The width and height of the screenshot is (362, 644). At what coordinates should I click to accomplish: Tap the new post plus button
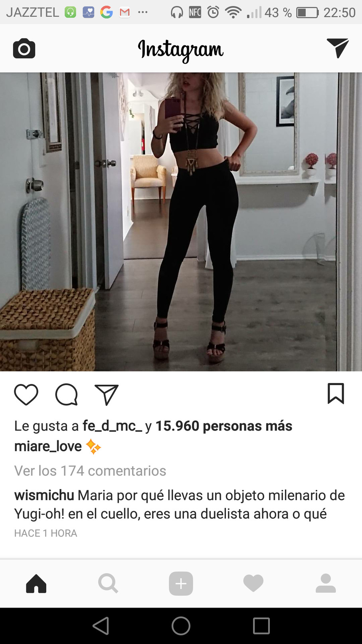(x=181, y=583)
